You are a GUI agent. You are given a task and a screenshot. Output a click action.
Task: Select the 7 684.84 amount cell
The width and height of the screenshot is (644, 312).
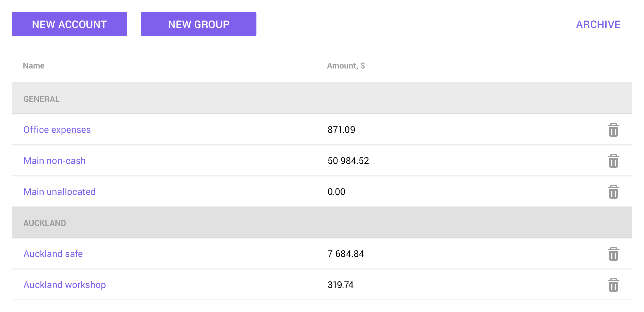point(346,254)
